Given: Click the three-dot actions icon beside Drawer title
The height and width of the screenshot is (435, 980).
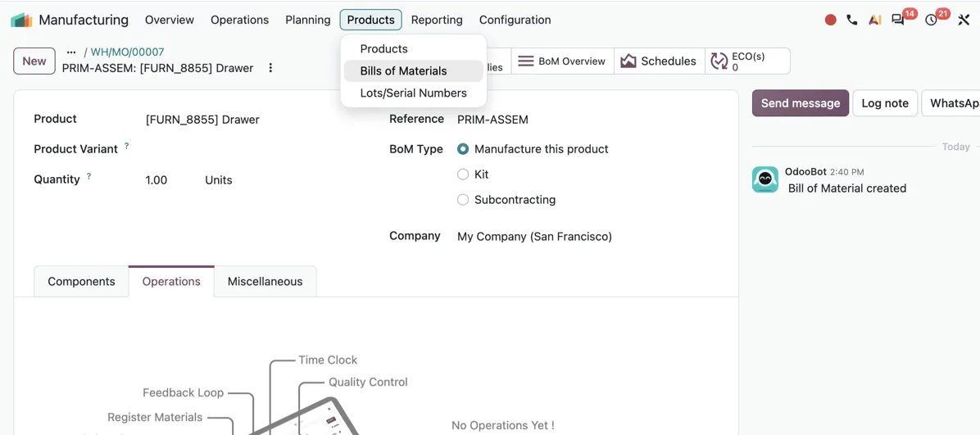Looking at the screenshot, I should coord(270,67).
